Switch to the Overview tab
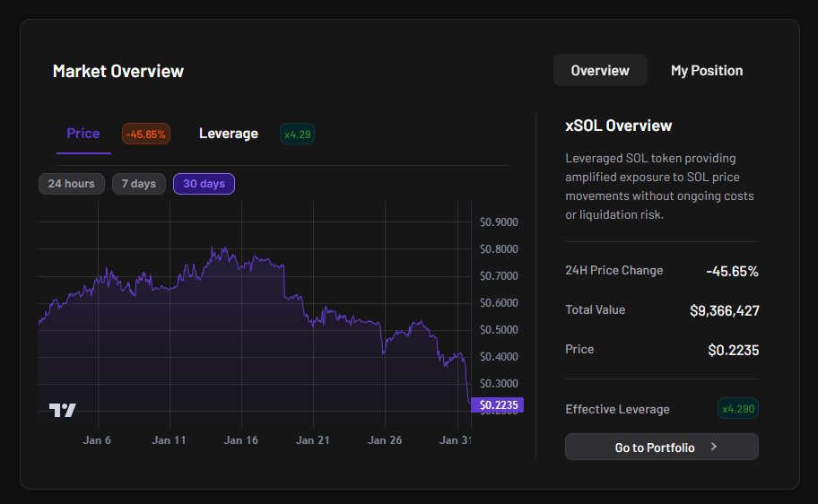The width and height of the screenshot is (818, 504). pos(600,71)
